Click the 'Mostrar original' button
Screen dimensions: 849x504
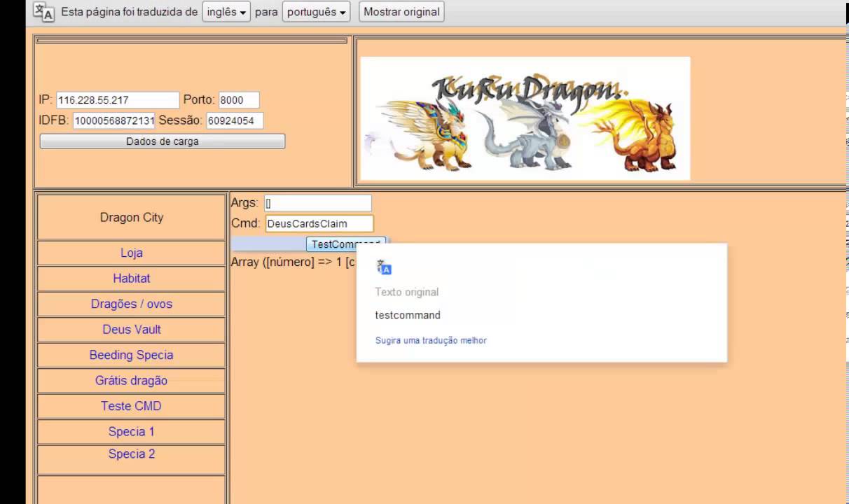click(x=401, y=12)
